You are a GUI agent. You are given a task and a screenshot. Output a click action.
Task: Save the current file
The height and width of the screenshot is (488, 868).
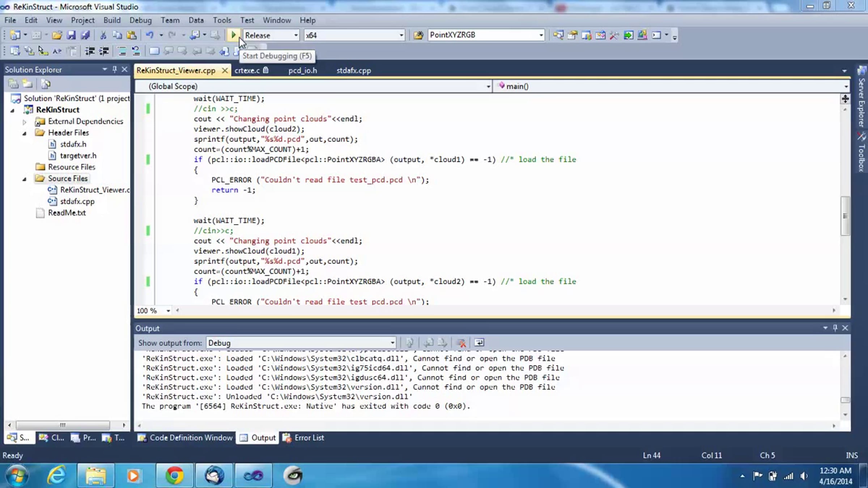[x=71, y=35]
